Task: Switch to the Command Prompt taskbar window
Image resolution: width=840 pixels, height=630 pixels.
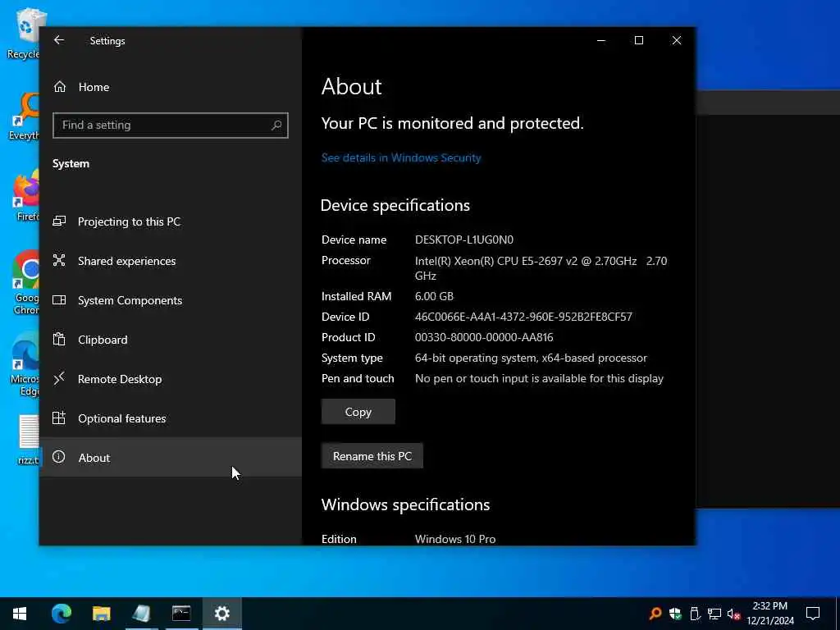Action: (x=181, y=614)
